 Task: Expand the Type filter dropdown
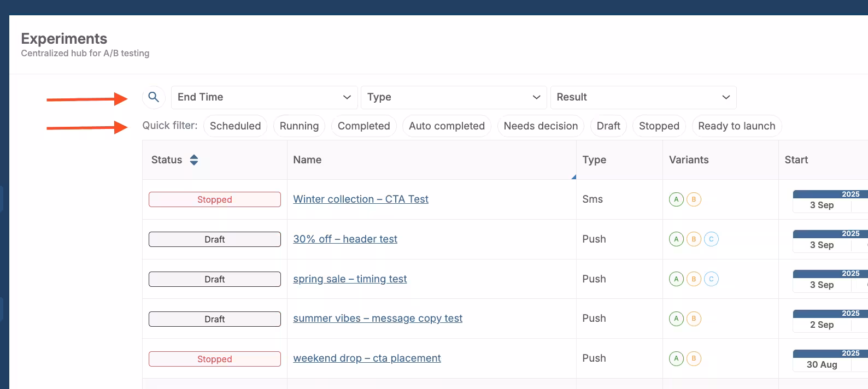coord(453,97)
